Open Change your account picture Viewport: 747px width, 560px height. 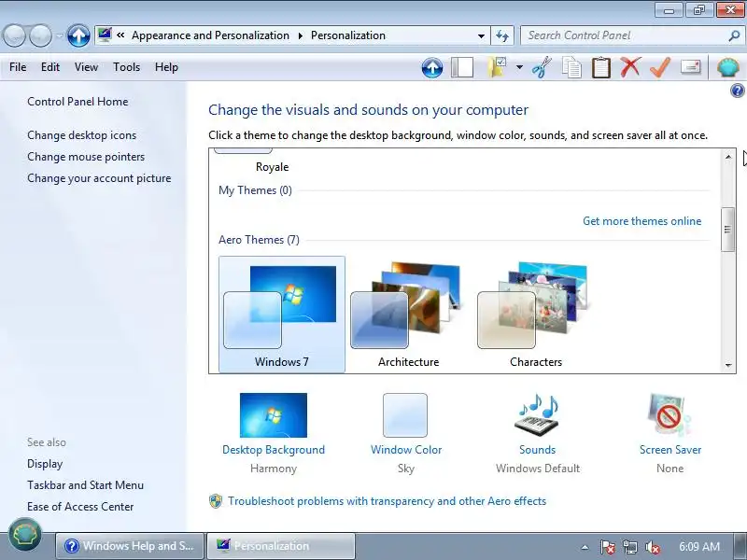(x=99, y=178)
